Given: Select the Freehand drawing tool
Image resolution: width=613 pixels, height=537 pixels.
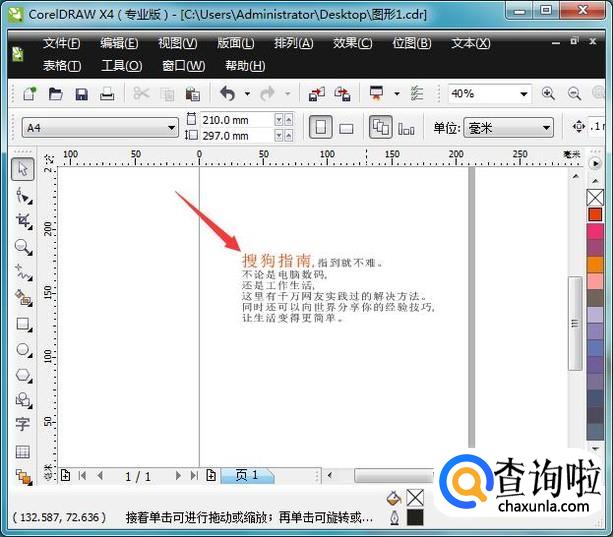Looking at the screenshot, I should click(x=23, y=272).
